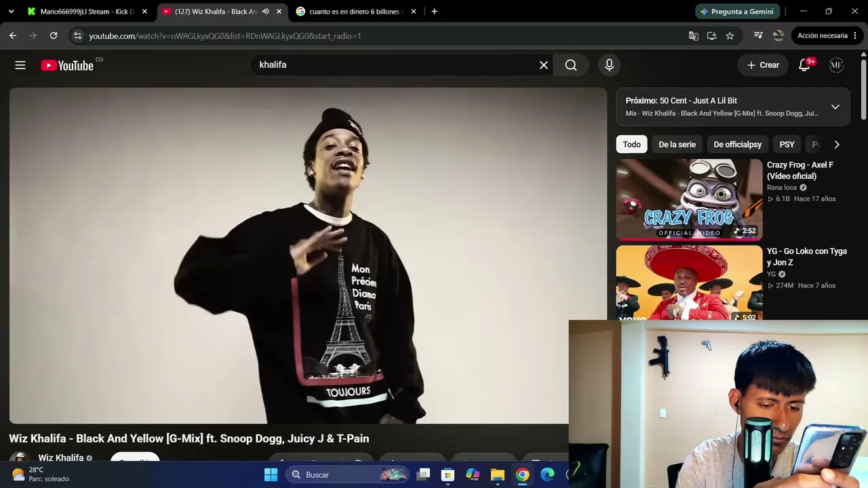Open Crazy Frog - Axel F video title

(800, 170)
